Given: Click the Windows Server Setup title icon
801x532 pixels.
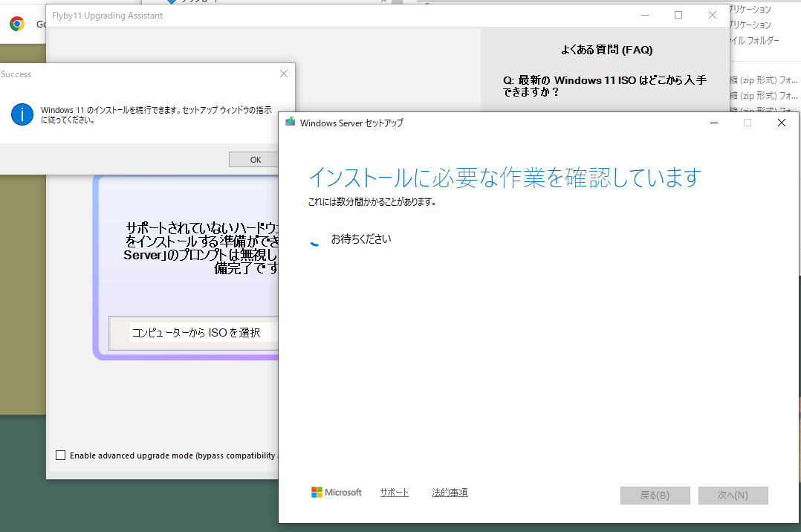Looking at the screenshot, I should click(x=290, y=122).
